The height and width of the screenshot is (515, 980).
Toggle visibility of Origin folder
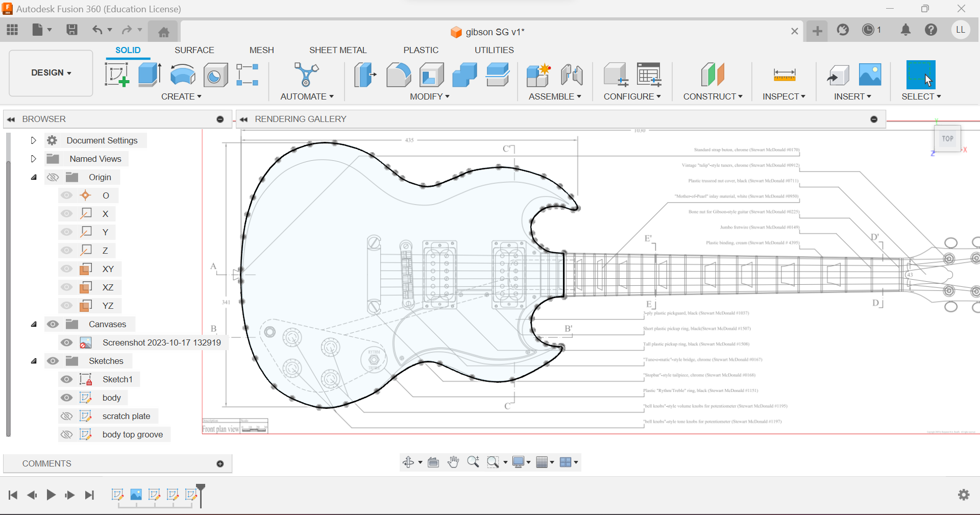click(53, 177)
